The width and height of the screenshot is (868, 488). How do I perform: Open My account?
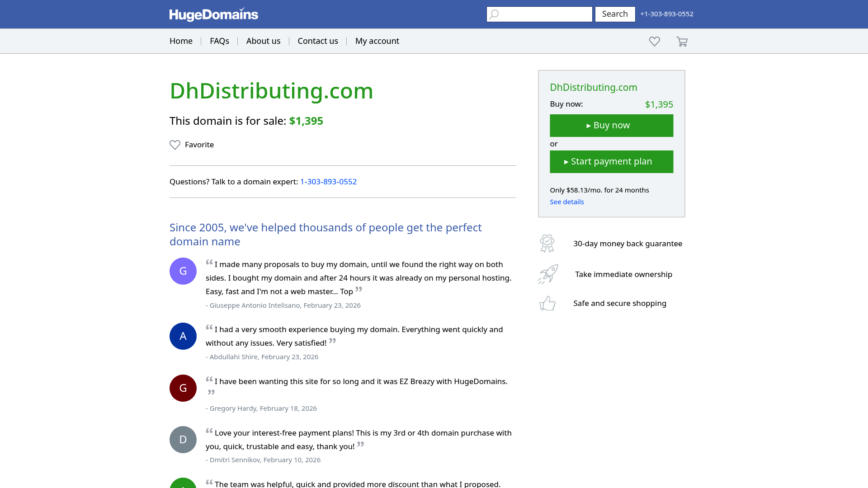click(377, 41)
